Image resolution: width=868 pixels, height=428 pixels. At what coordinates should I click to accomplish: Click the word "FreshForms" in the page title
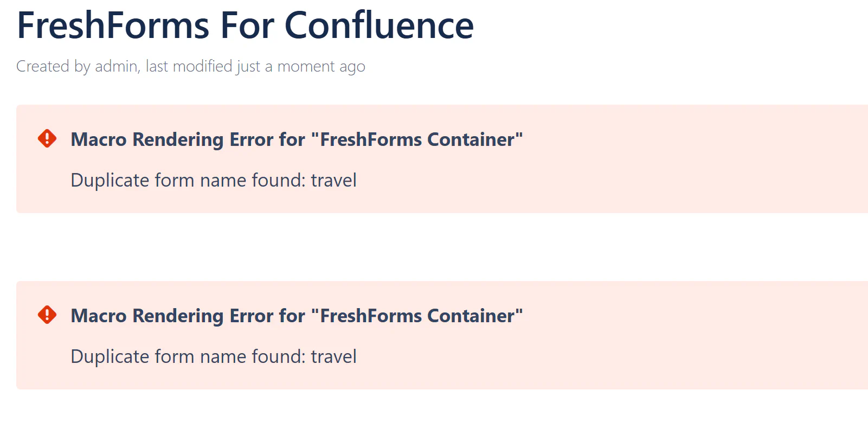coord(113,25)
